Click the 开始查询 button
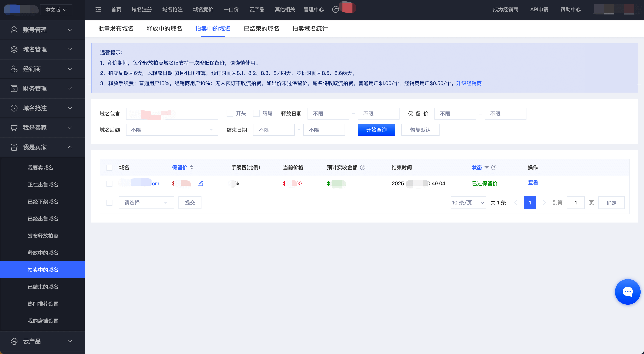644x354 pixels. [376, 130]
